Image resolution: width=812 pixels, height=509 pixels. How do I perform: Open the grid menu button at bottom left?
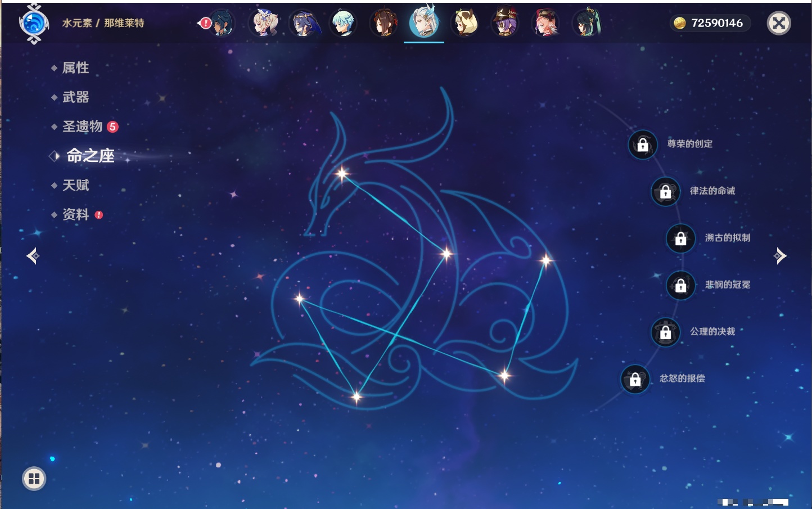click(x=34, y=479)
